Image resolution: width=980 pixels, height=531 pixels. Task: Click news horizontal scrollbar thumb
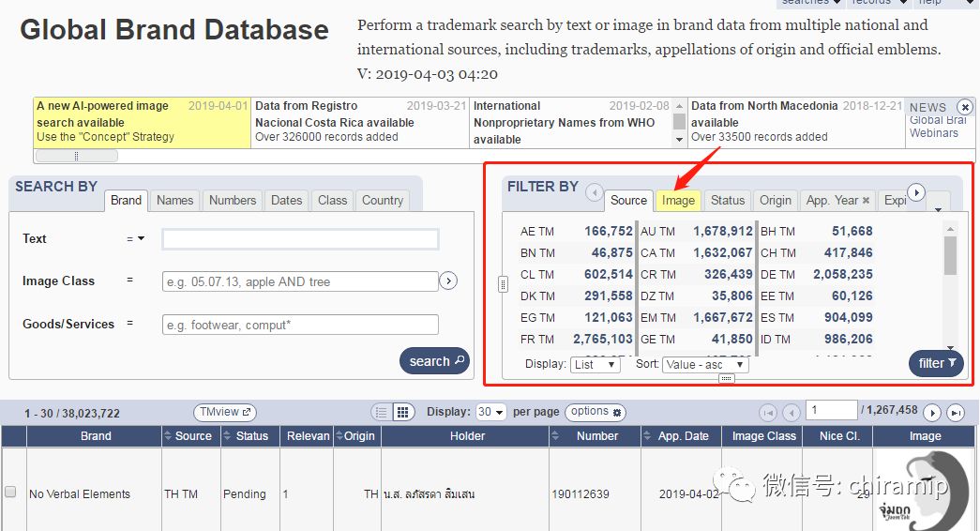[x=76, y=156]
